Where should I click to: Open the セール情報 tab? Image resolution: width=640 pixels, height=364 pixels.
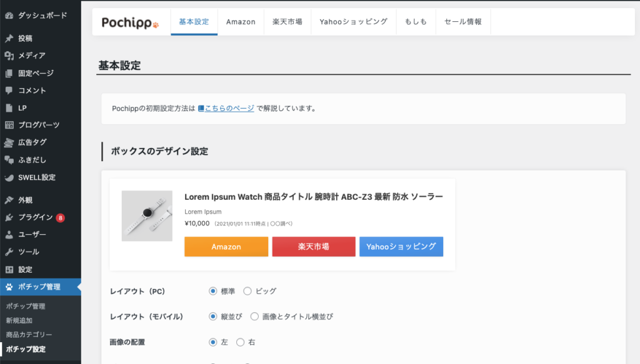point(463,22)
